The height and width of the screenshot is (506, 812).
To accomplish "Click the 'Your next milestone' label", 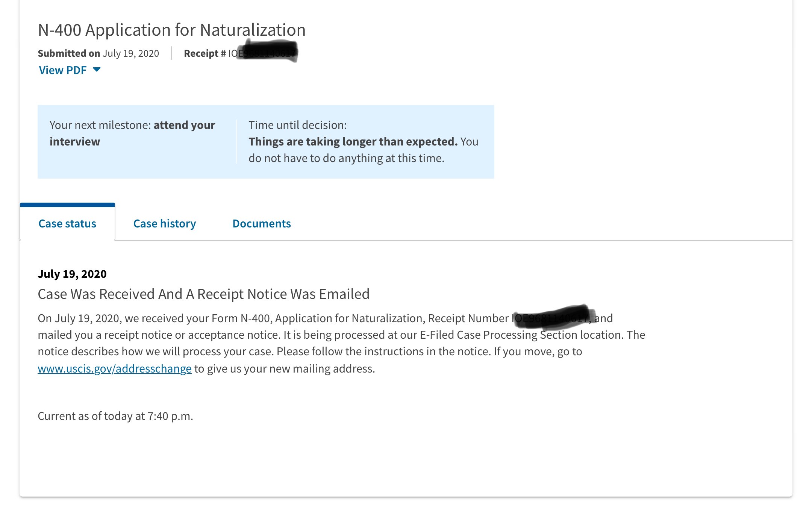I will tap(100, 125).
